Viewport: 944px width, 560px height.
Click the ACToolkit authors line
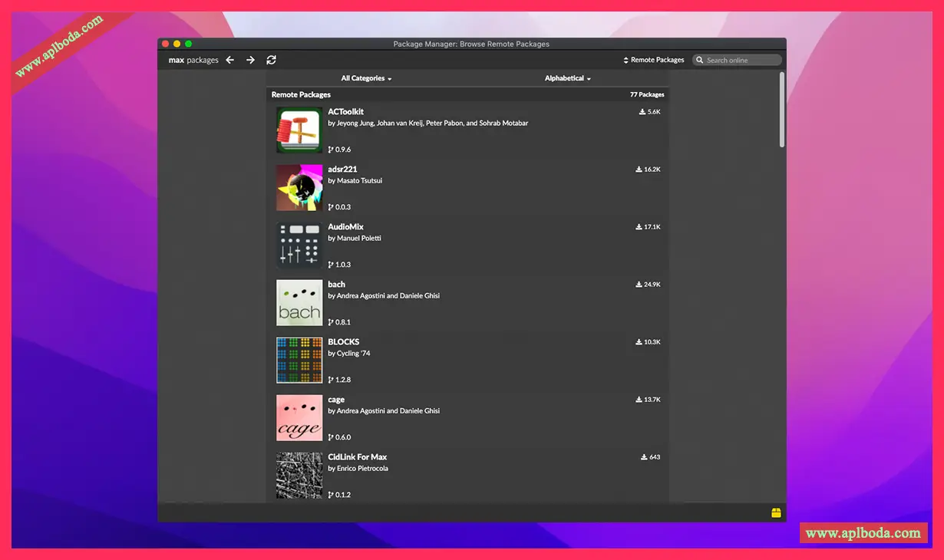coord(427,124)
